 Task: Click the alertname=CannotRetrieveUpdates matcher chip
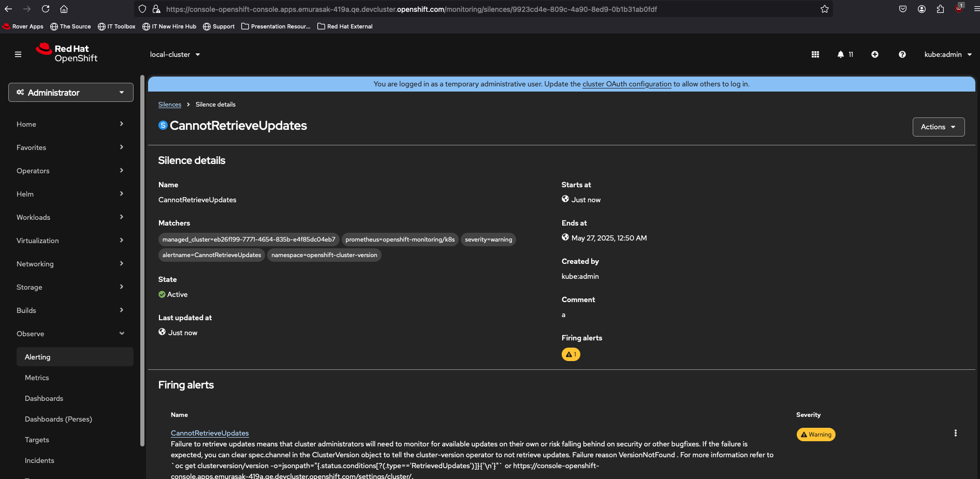[x=212, y=255]
